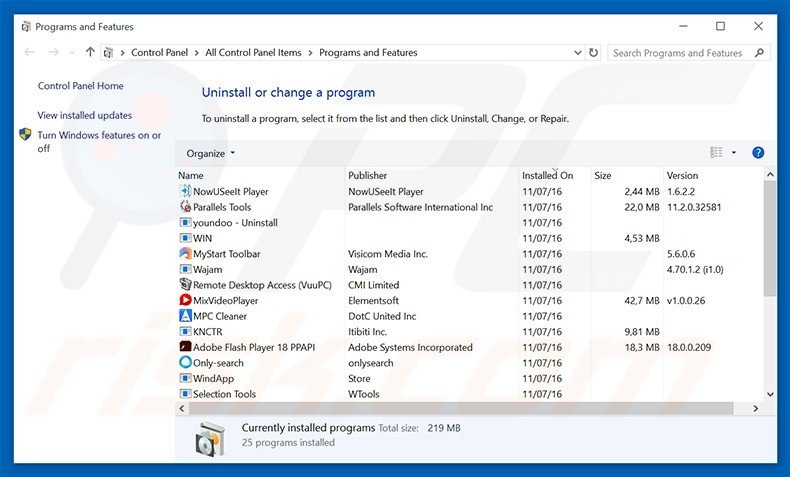Click the Windows features shield icon
This screenshot has height=477, width=790.
click(x=25, y=134)
